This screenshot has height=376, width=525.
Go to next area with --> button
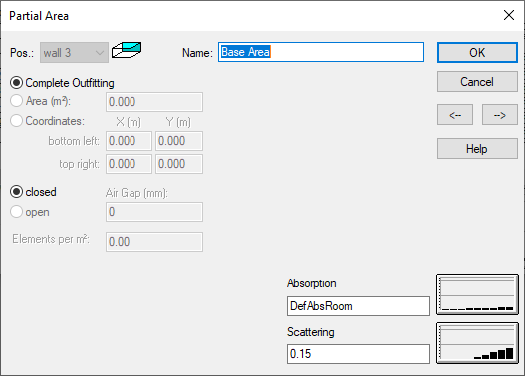pyautogui.click(x=500, y=115)
